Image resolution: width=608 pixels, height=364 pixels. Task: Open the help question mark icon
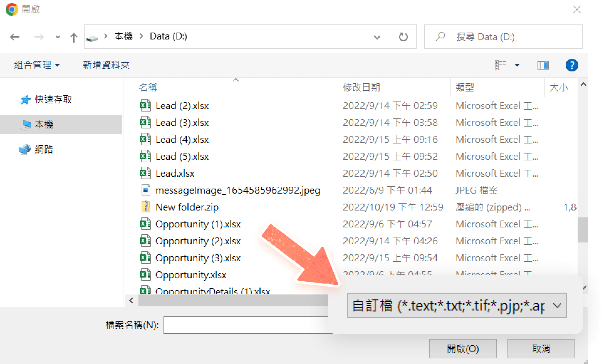572,65
